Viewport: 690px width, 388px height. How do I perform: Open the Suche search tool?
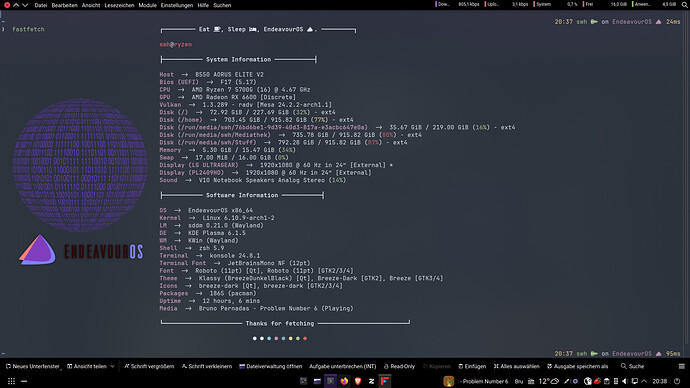(x=632, y=366)
